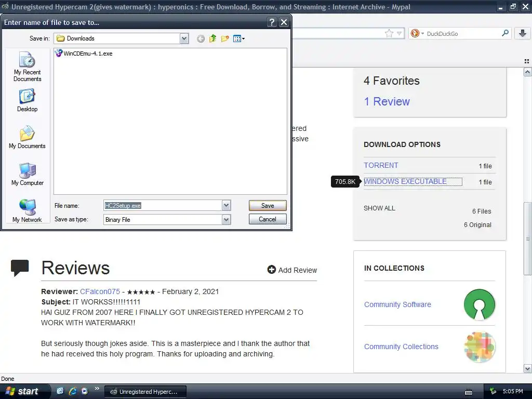Click the vertical scrollbar thumb
This screenshot has width=532, height=399.
527,238
